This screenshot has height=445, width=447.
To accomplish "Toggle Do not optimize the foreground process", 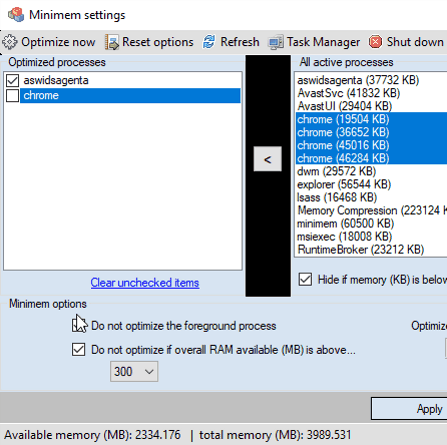I will coord(78,326).
